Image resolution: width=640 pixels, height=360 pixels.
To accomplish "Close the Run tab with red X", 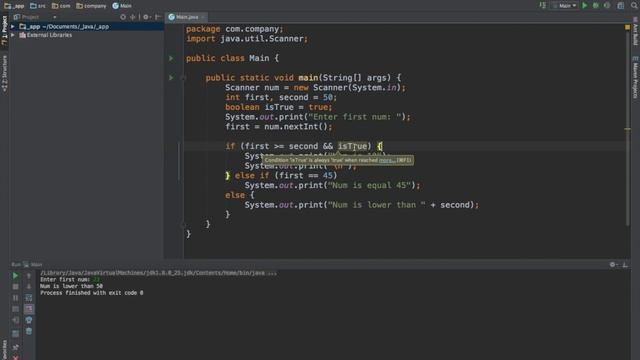I will click(x=15, y=357).
